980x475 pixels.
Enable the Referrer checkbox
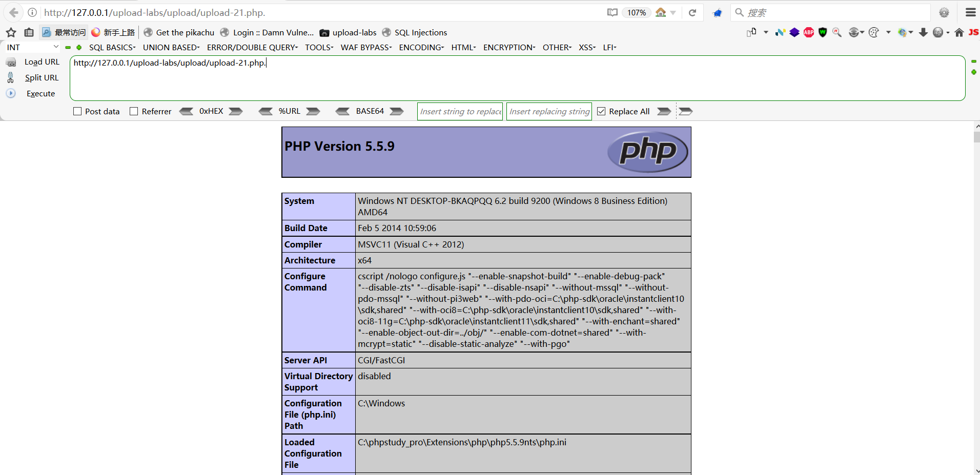[134, 111]
